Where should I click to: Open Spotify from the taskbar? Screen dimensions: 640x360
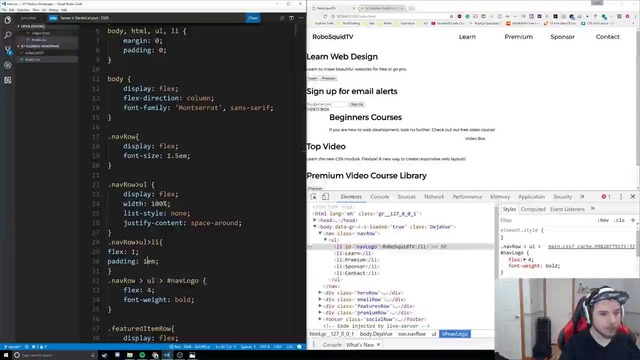tap(142, 355)
